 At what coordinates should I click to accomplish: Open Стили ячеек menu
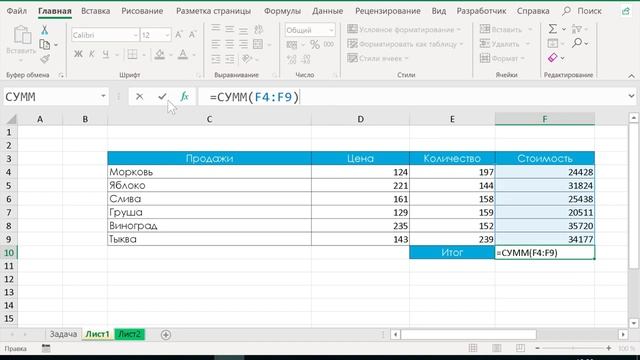(x=378, y=59)
